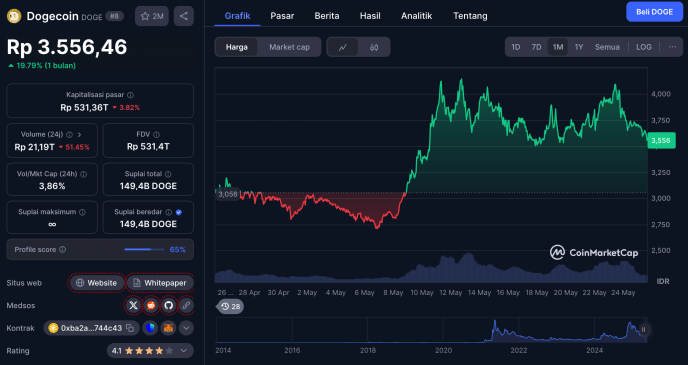Image resolution: width=688 pixels, height=365 pixels.
Task: Open the Grafik tab
Action: point(237,16)
